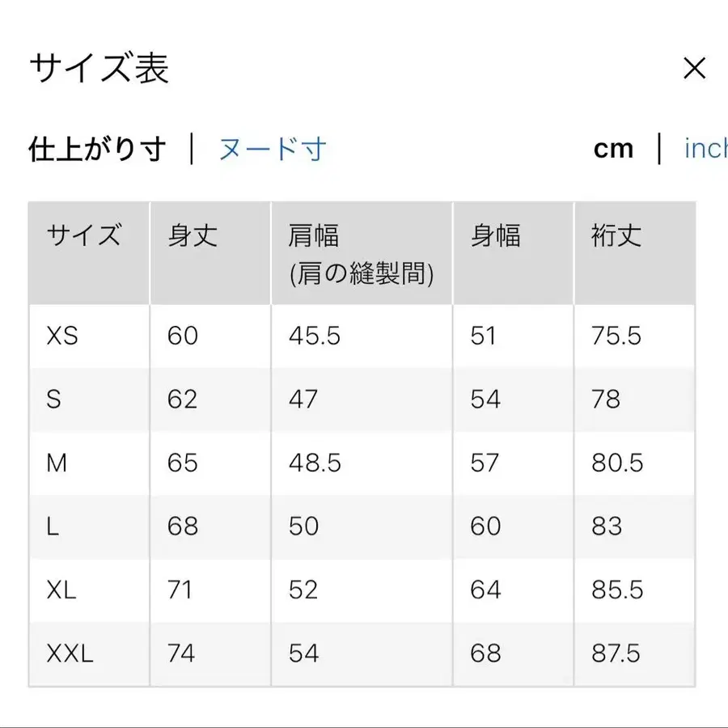728x728 pixels.
Task: Click the 身幅 column header
Action: 494,235
